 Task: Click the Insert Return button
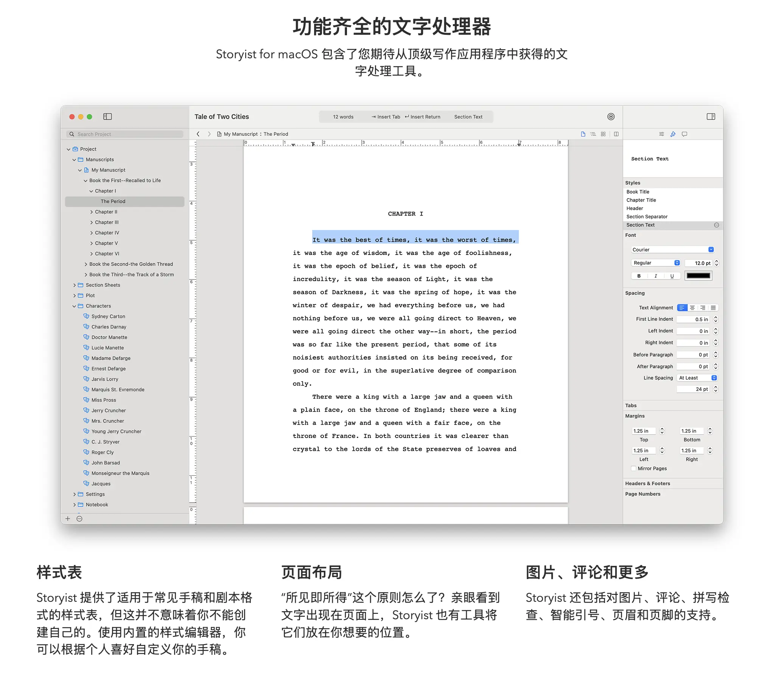[x=422, y=117]
